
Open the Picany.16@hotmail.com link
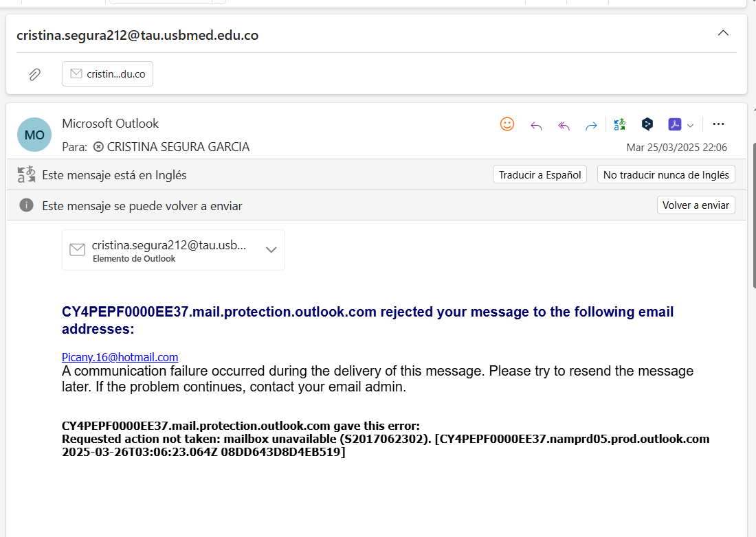(x=120, y=357)
